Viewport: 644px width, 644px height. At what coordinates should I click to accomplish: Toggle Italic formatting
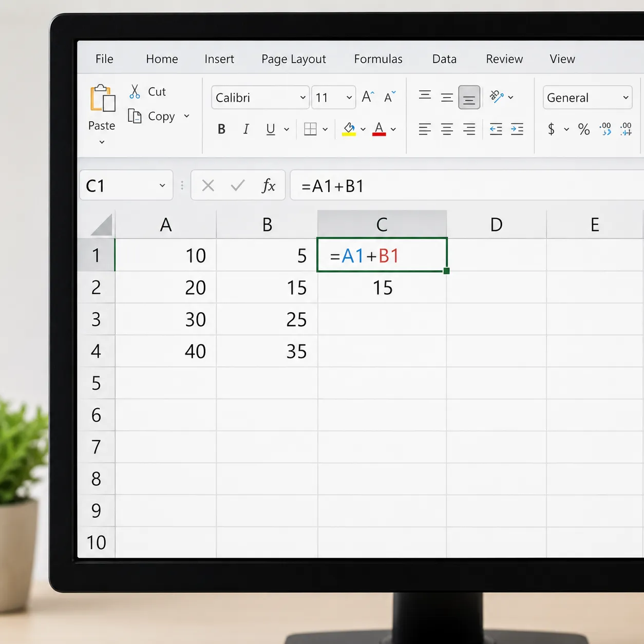tap(246, 129)
